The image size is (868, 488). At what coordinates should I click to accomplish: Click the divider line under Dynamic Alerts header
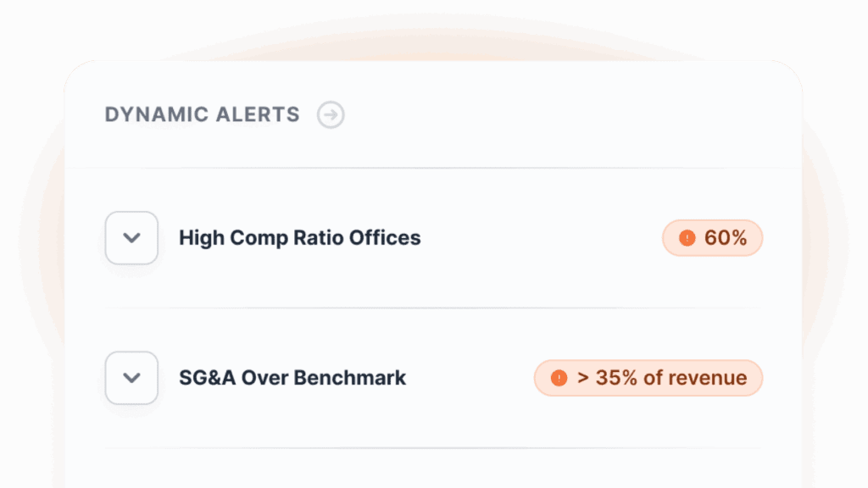(432, 168)
